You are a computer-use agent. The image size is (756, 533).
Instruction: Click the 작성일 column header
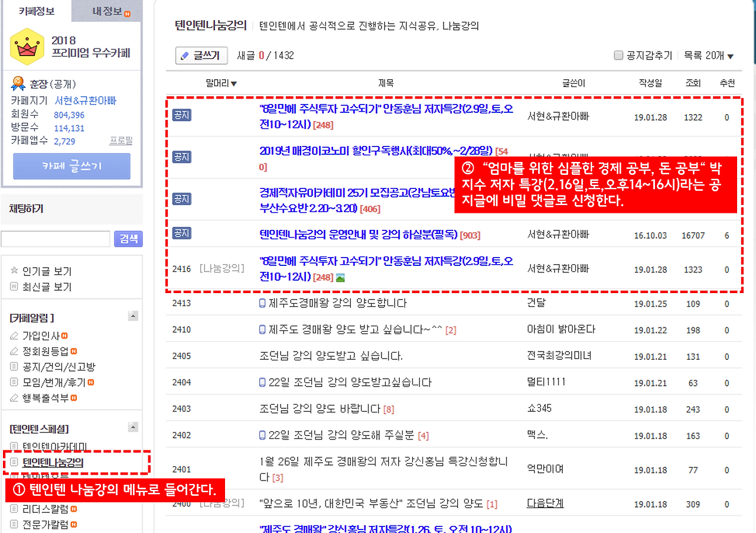pyautogui.click(x=650, y=83)
